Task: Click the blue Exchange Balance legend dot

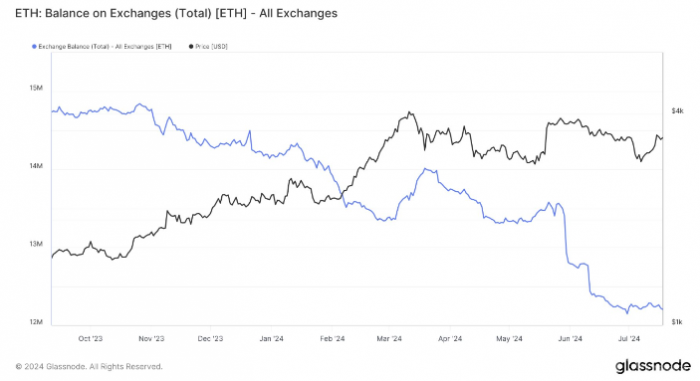Action: [34, 46]
